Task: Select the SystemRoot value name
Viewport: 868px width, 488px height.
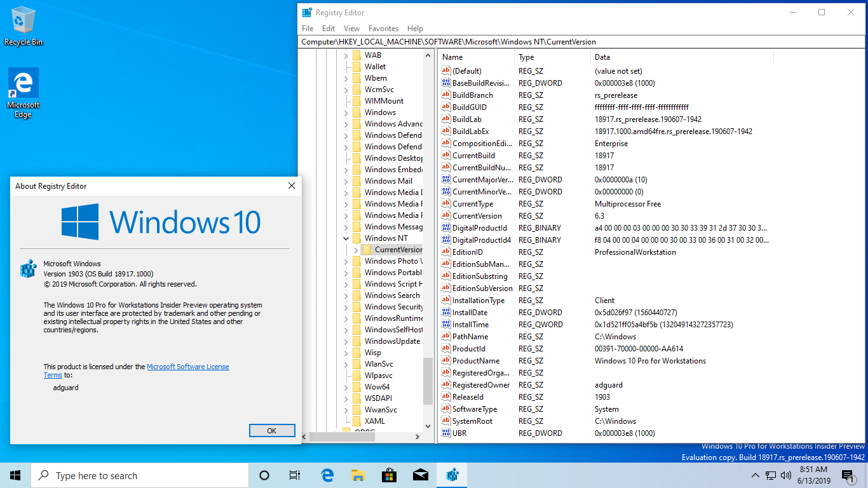Action: point(472,421)
